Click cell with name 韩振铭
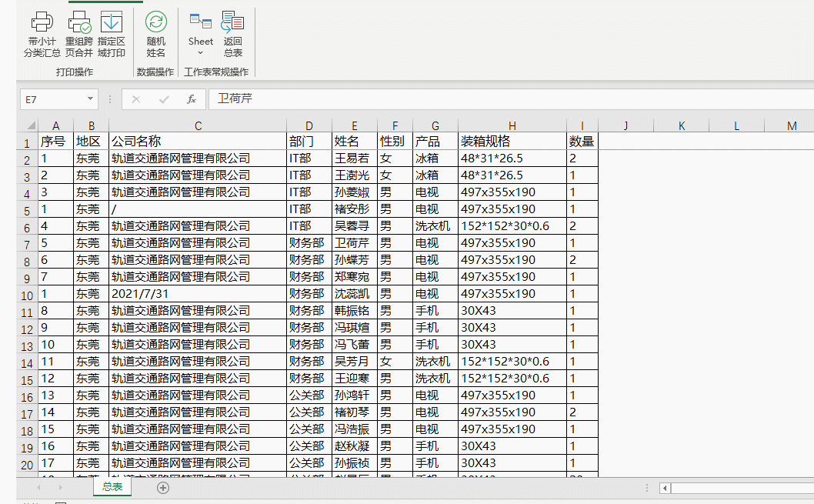 (x=355, y=310)
